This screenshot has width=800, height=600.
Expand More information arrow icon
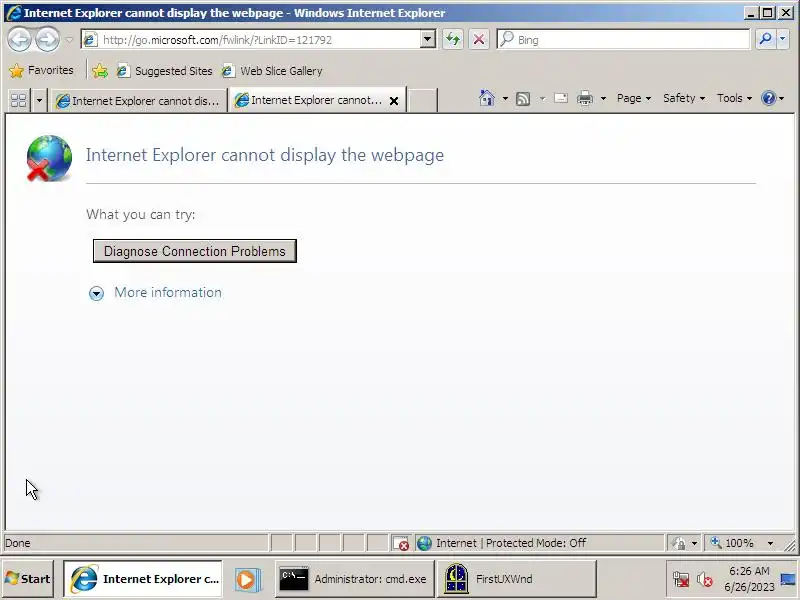pos(96,293)
